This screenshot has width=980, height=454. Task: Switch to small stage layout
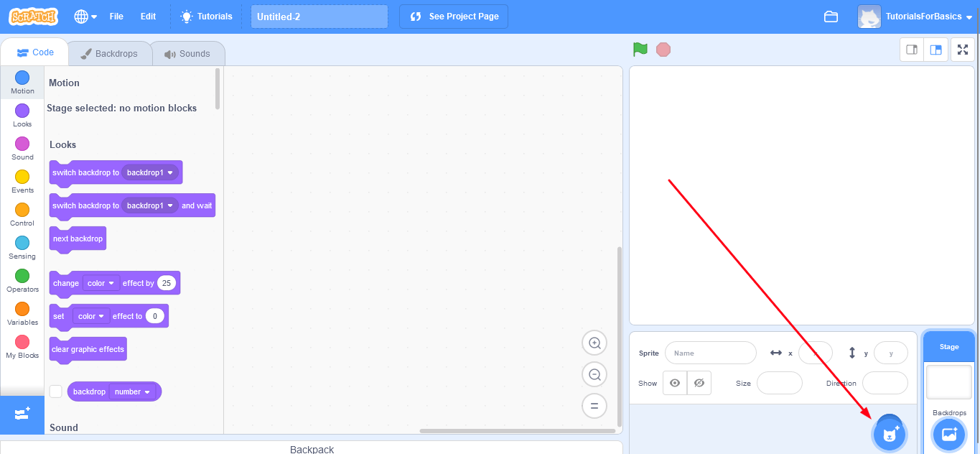[x=912, y=50]
